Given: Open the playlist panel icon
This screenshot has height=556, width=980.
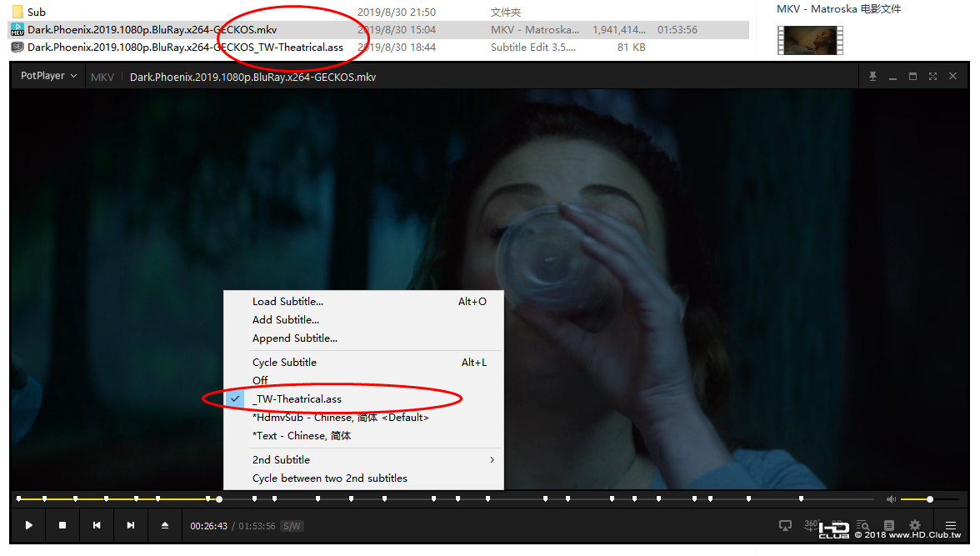Looking at the screenshot, I should (x=889, y=525).
